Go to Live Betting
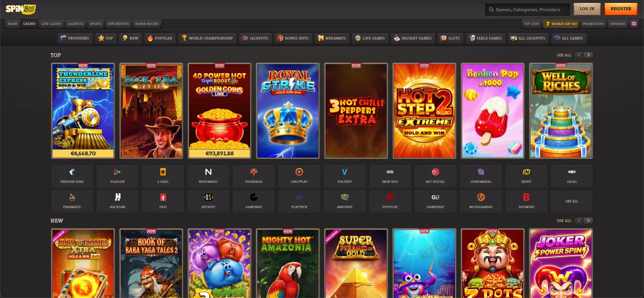The height and width of the screenshot is (298, 644). [x=118, y=24]
